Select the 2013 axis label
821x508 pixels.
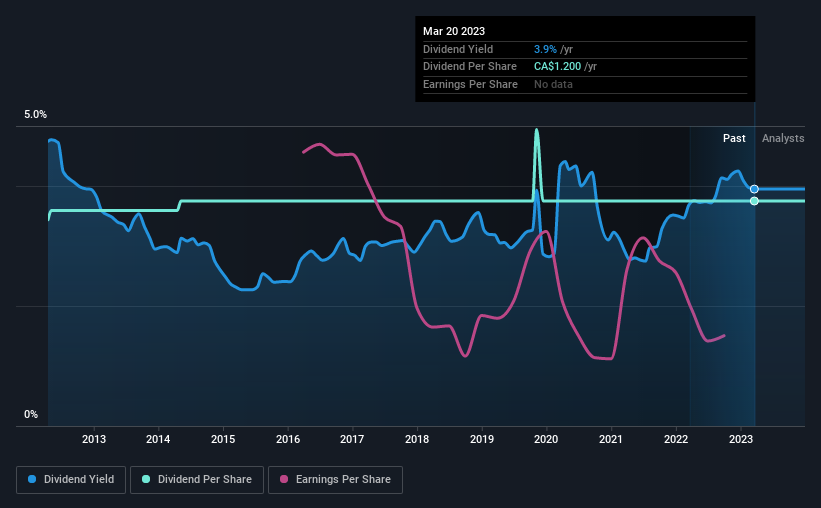(94, 439)
